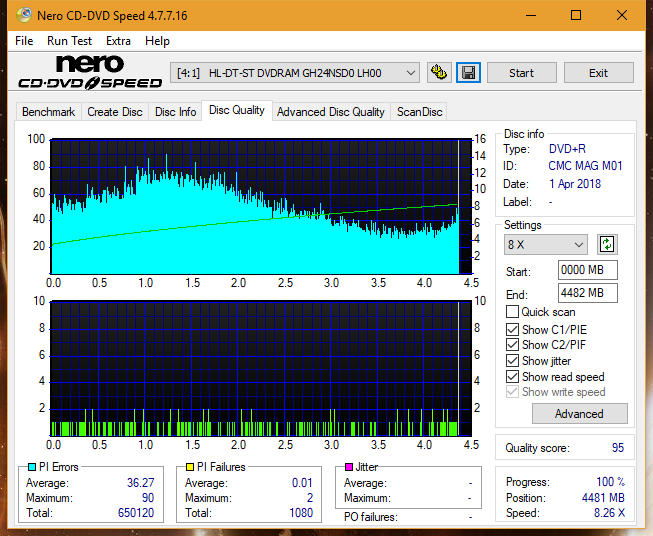Click the Quality score value 95
Screen dimensions: 653x536
(618, 448)
